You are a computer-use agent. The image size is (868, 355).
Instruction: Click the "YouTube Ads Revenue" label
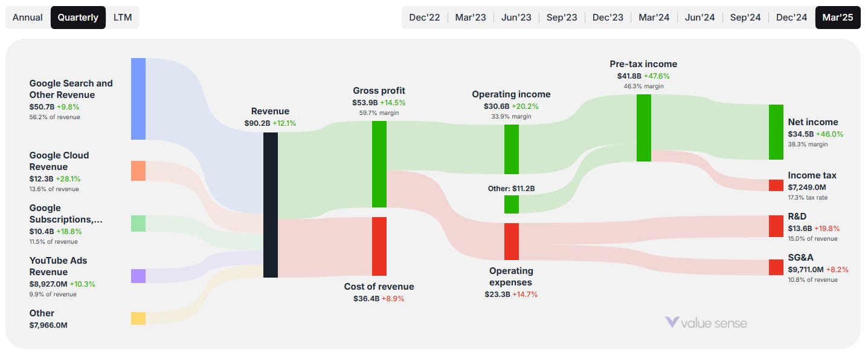tap(58, 266)
